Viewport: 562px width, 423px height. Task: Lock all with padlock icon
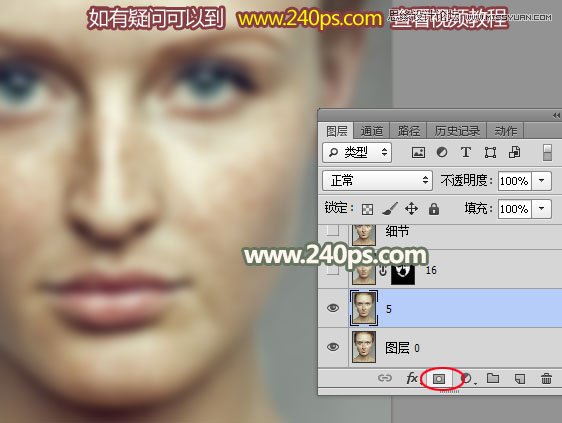pyautogui.click(x=434, y=209)
